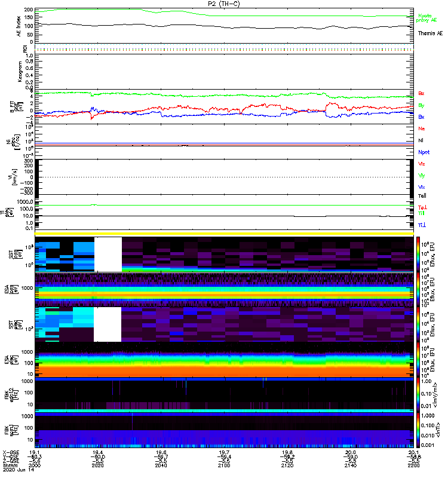Screen dimensions: 448x478
Task: Click the Keogram axis title
Action: pyautogui.click(x=20, y=71)
